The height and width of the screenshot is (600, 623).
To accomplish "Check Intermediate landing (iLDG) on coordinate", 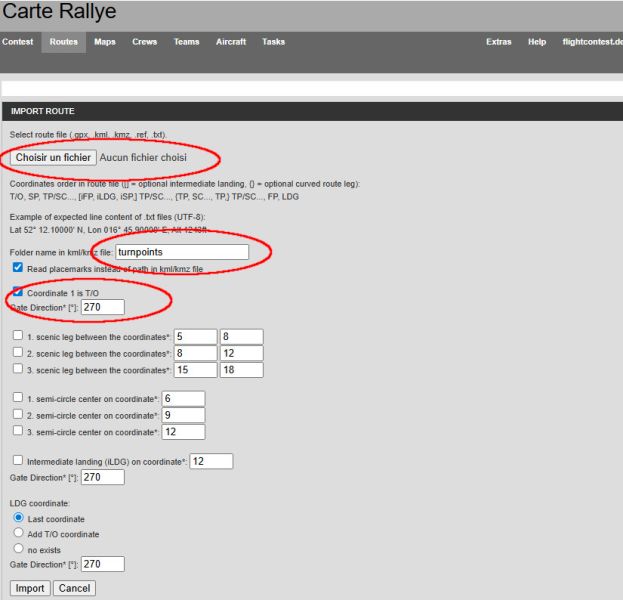I will point(18,460).
